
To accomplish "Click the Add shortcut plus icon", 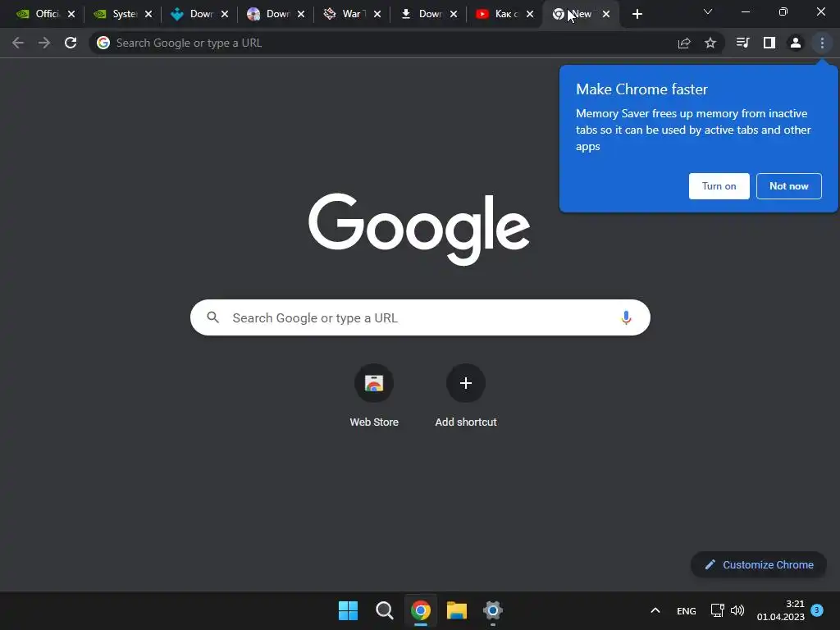I will tap(466, 383).
